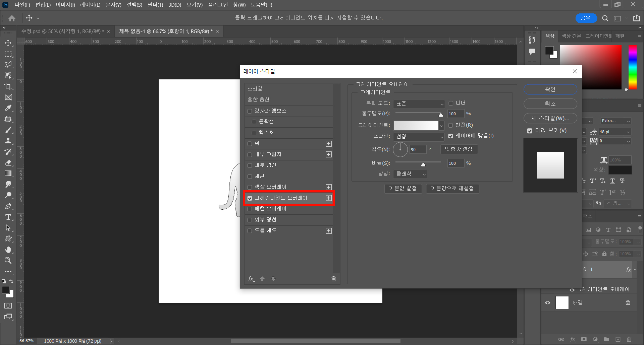Select the Rectangular Marquee tool
Screen dimensions: 644x345
pos(8,54)
